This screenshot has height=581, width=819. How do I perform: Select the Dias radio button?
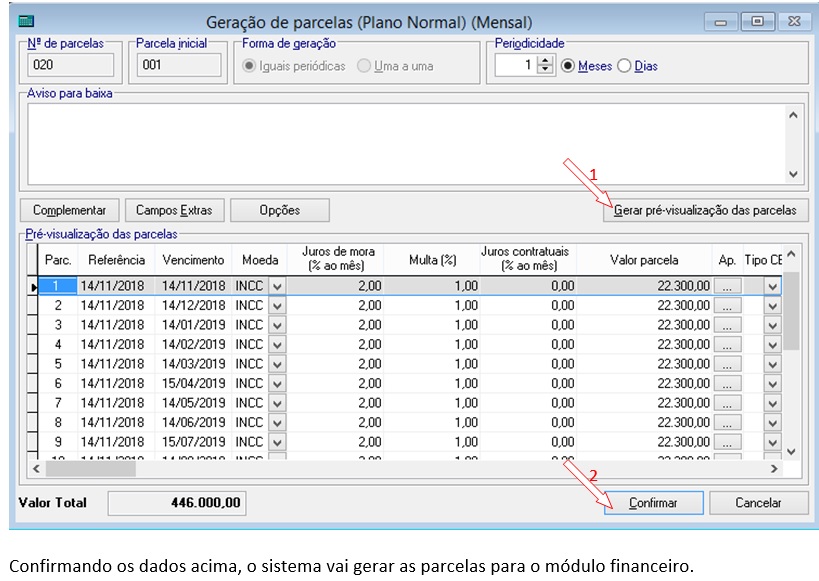[624, 66]
